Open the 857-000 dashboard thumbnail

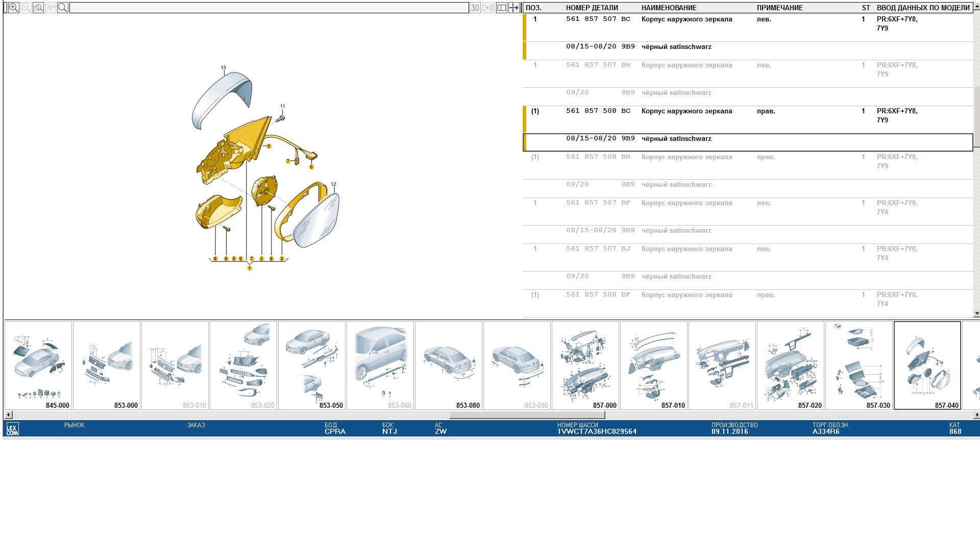pyautogui.click(x=585, y=365)
